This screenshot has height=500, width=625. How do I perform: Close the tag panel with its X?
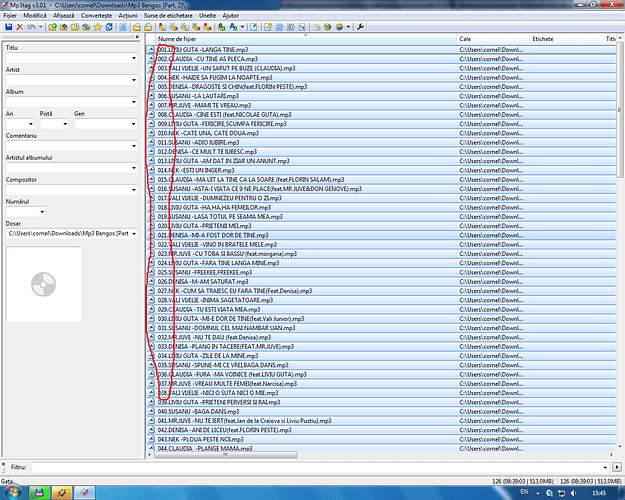(x=137, y=37)
